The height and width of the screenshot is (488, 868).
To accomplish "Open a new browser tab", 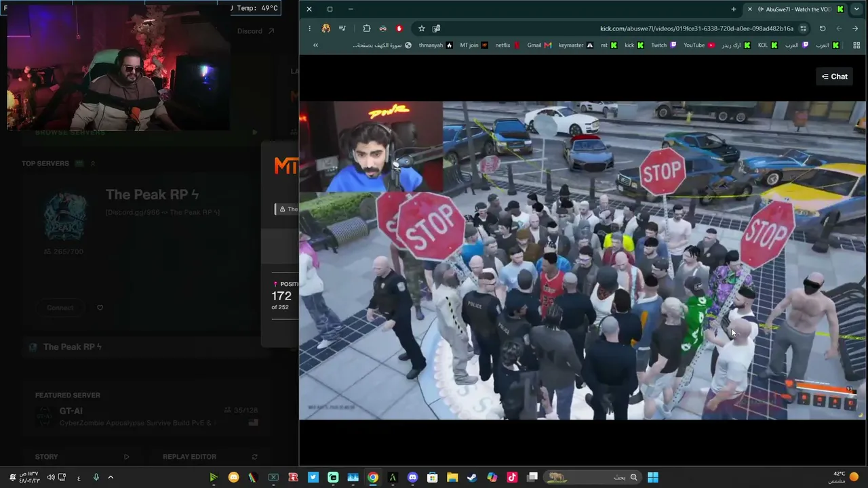I will (x=734, y=9).
